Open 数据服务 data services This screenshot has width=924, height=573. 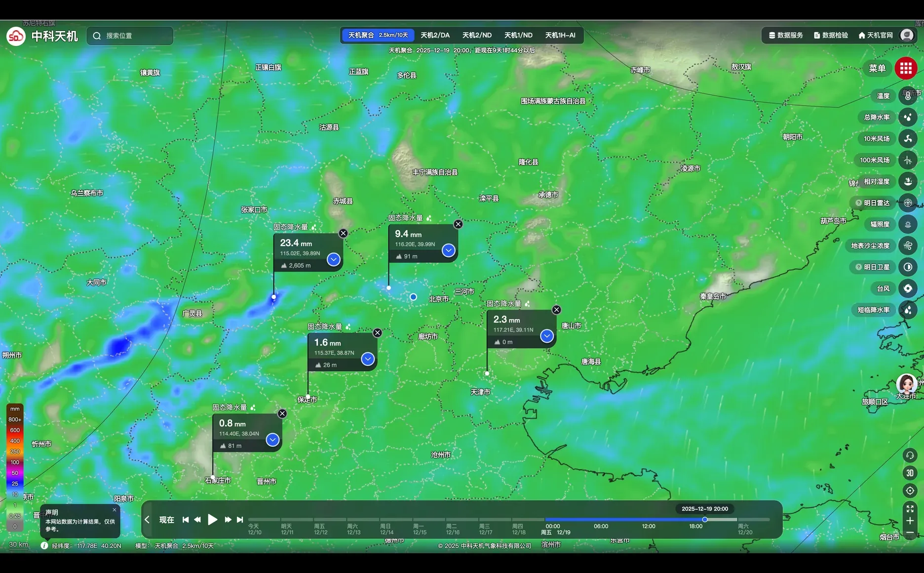pyautogui.click(x=786, y=35)
